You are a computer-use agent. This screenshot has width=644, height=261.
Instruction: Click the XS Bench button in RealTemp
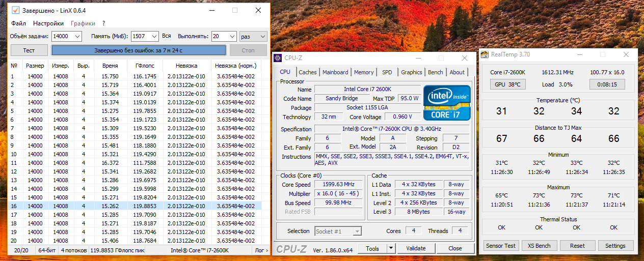tap(539, 245)
